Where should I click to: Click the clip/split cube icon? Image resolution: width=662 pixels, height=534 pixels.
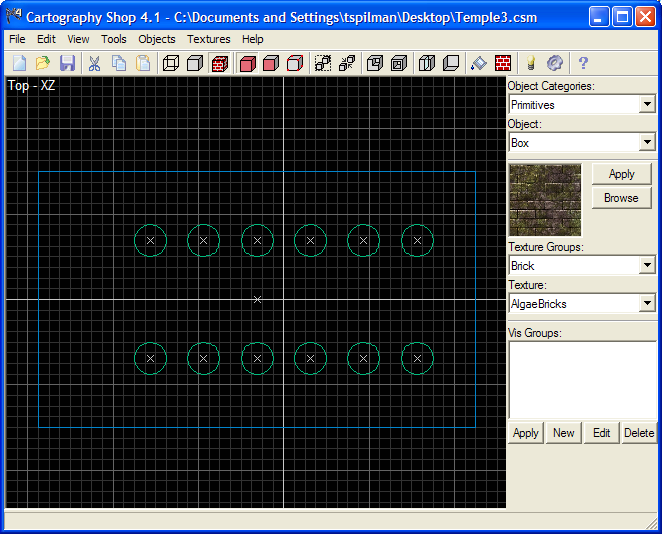tap(427, 63)
